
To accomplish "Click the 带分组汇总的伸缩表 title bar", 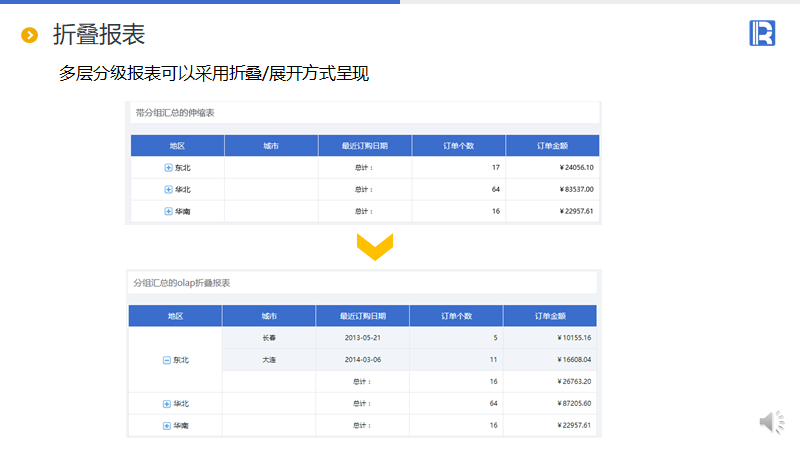I will click(x=364, y=113).
